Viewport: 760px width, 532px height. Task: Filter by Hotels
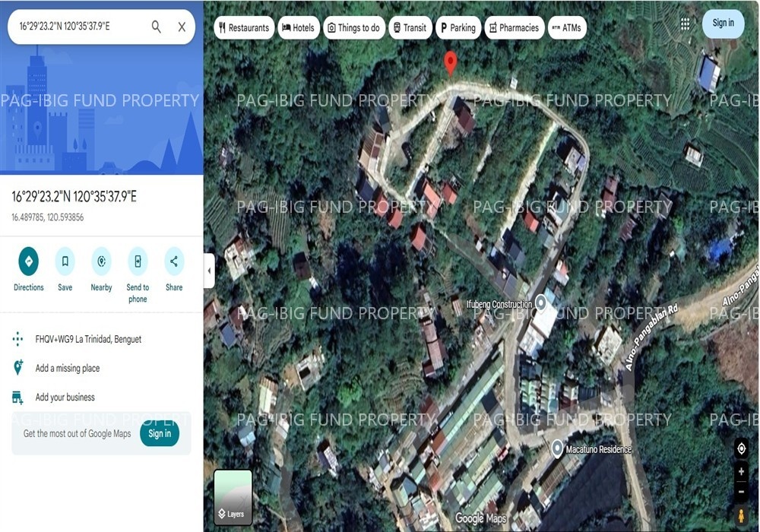tap(298, 28)
